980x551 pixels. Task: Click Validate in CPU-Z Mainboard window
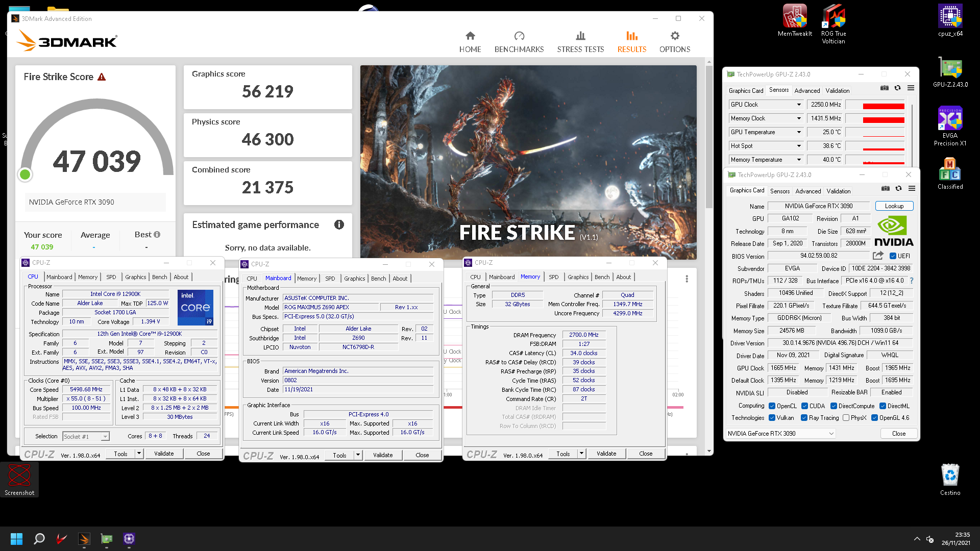click(383, 455)
